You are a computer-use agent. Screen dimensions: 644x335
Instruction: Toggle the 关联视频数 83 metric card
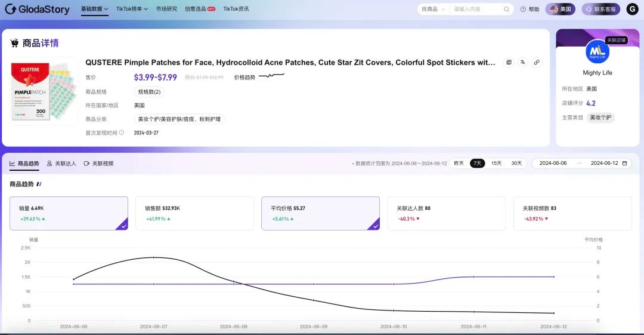click(572, 213)
